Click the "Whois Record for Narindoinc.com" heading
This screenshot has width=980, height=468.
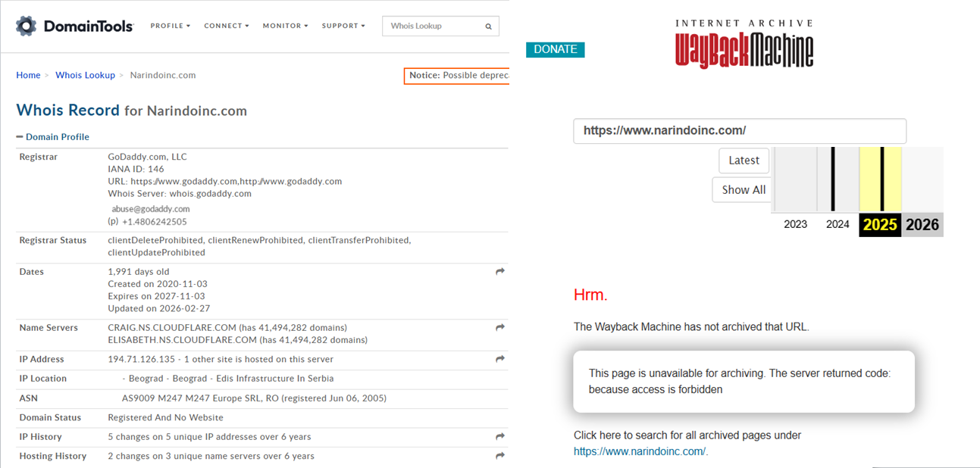point(131,111)
